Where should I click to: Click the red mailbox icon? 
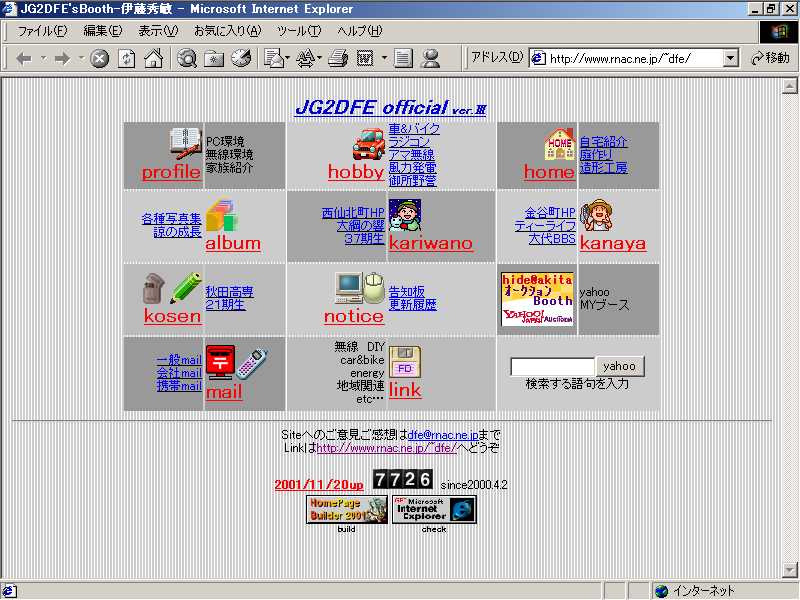click(x=220, y=363)
